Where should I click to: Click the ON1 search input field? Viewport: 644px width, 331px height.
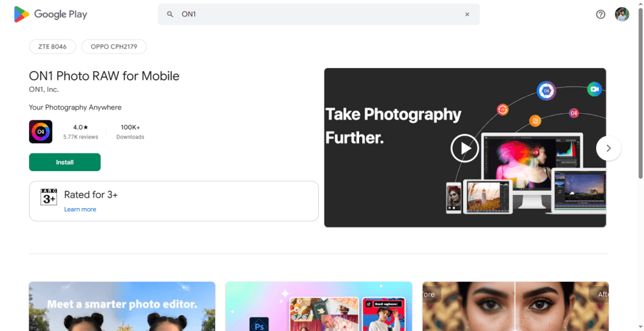tap(319, 14)
